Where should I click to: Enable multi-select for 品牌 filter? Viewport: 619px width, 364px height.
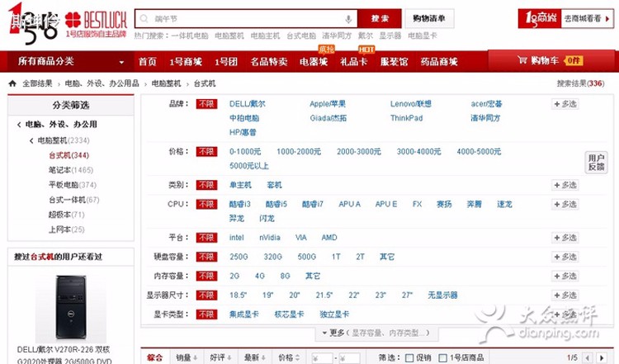point(565,104)
